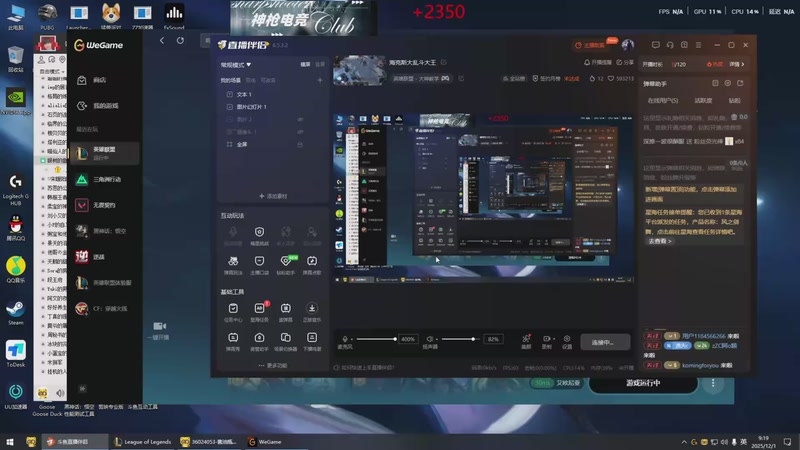This screenshot has height=450, width=800.
Task: Show hidden system tray icons chevron
Action: coord(684,442)
